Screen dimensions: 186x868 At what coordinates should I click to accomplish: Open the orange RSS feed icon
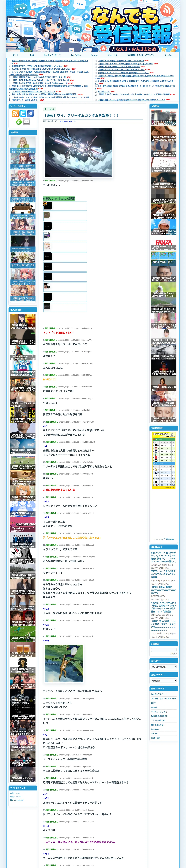15,114
